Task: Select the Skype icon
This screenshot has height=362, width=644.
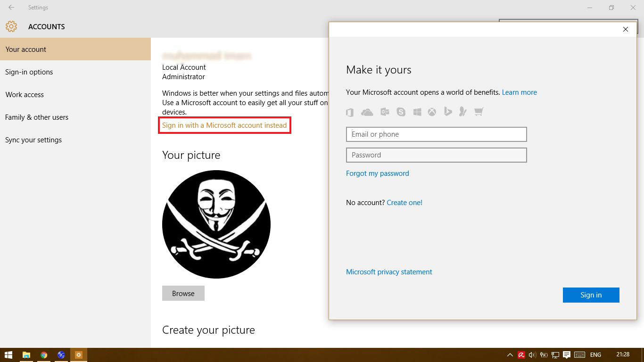Action: [x=401, y=112]
